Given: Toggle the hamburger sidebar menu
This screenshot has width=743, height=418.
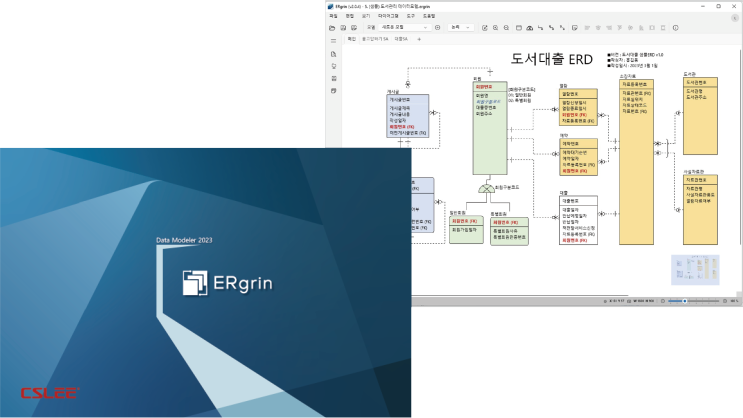Looking at the screenshot, I should tap(334, 41).
